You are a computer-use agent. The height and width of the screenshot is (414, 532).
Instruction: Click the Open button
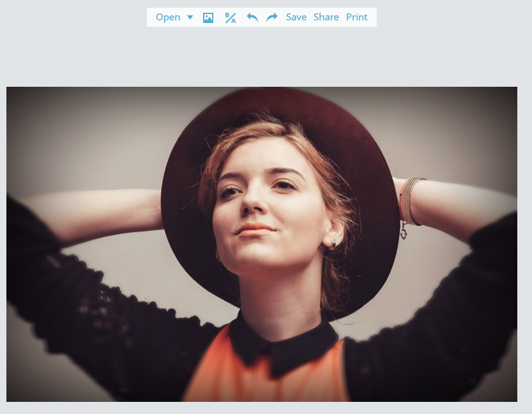168,17
